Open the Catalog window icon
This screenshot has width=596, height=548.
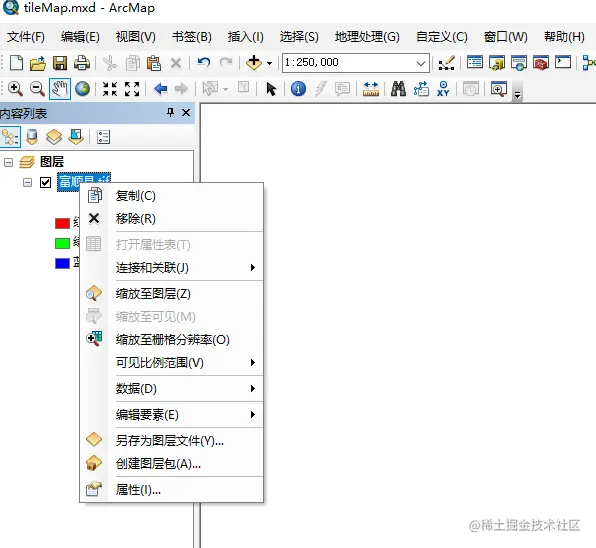(x=497, y=63)
